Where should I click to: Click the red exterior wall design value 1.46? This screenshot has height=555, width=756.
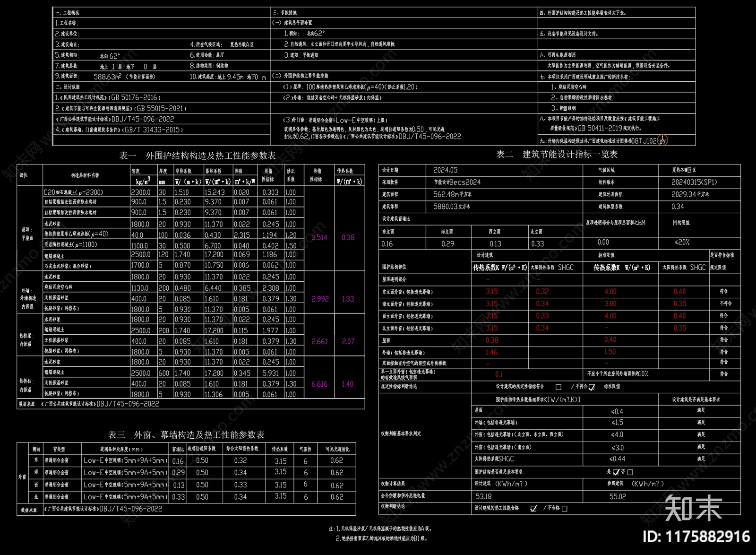491,352
